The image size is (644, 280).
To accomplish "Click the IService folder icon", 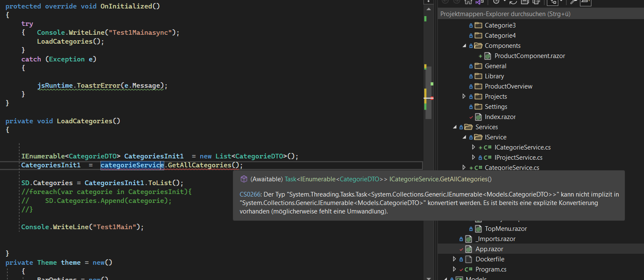I will [478, 137].
